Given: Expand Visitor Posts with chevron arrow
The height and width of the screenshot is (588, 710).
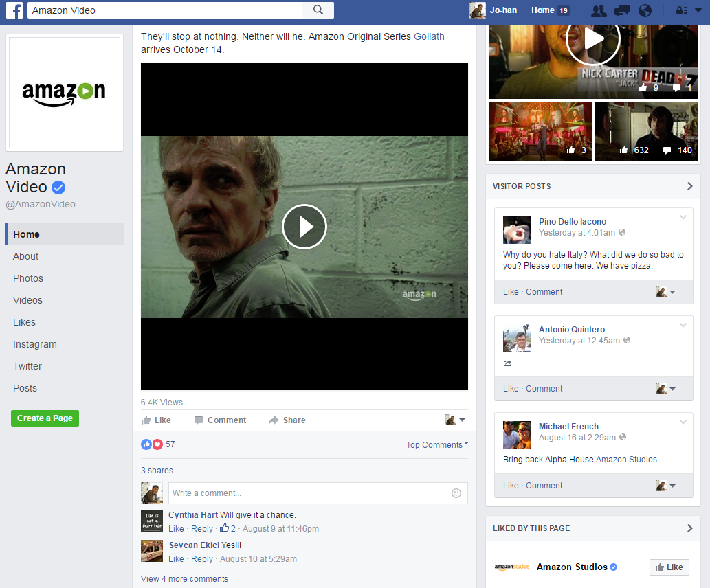Looking at the screenshot, I should click(x=689, y=186).
